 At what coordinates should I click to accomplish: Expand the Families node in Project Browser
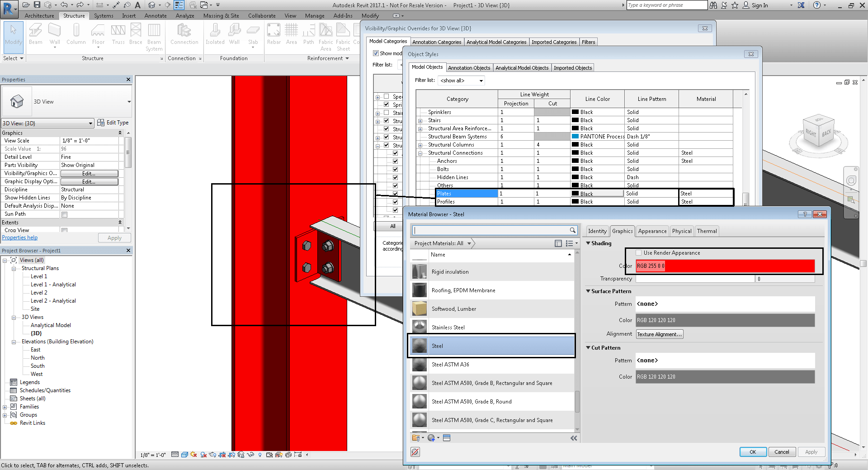[5, 407]
